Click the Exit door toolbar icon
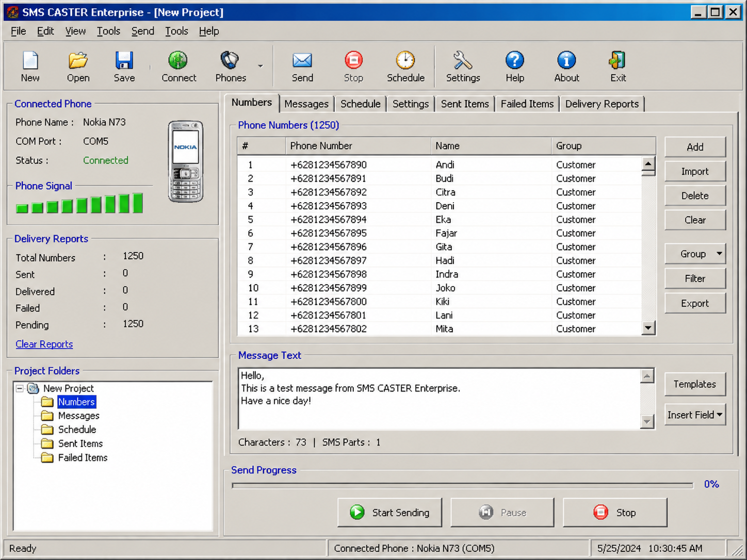Viewport: 747px width, 560px height. tap(618, 67)
